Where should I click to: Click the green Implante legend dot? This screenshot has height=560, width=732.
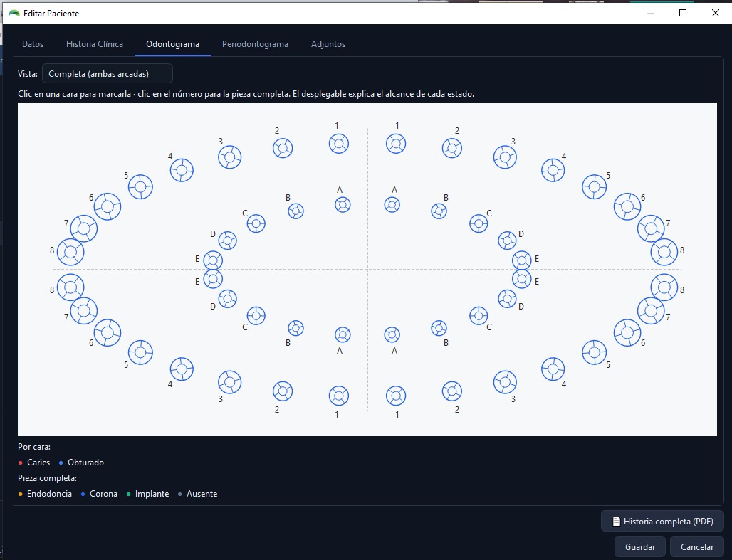point(128,495)
